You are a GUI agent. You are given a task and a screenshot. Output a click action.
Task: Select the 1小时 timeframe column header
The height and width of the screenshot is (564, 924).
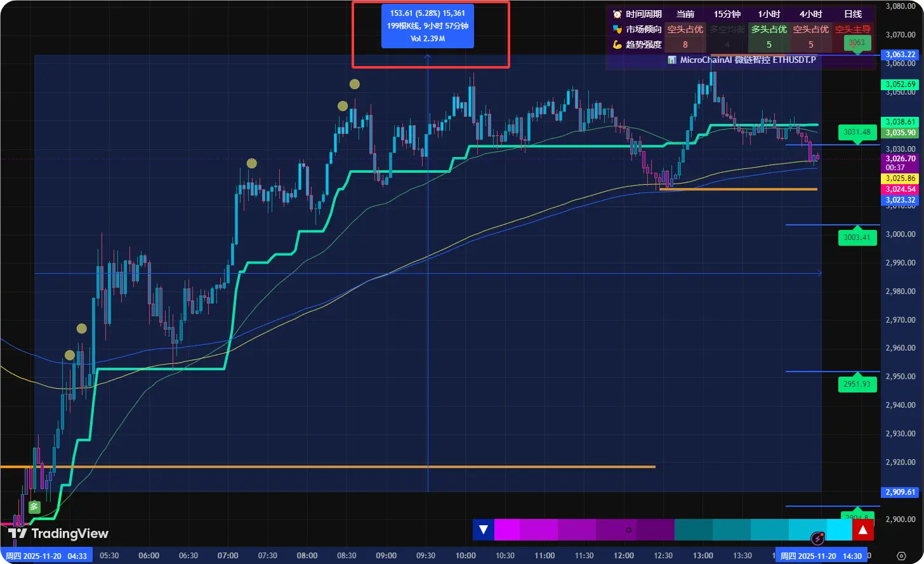point(769,14)
